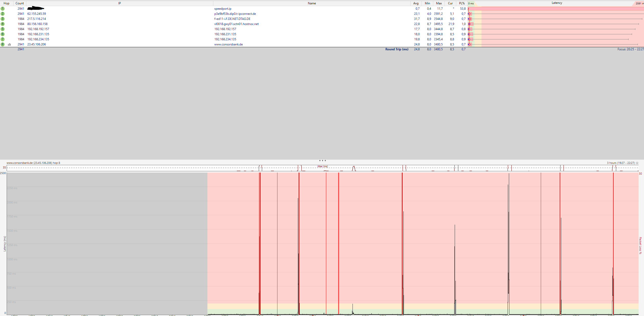Click the three-dot pane splitter handle
Image resolution: width=644 pixels, height=316 pixels.
point(322,161)
